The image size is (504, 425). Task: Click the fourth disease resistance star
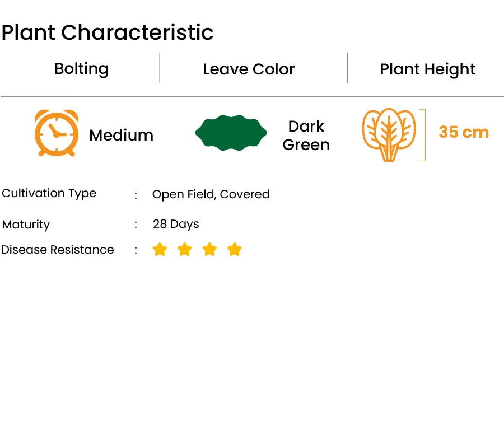[x=234, y=250]
